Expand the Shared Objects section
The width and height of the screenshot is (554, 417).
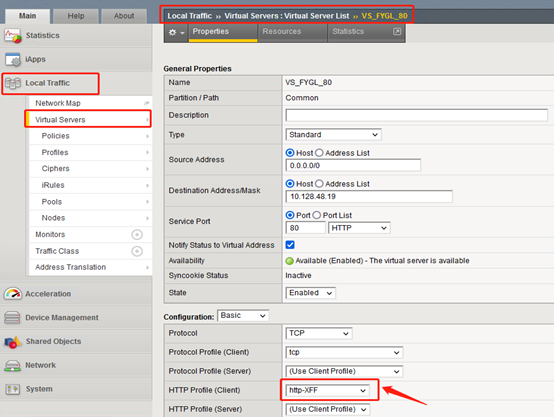[76, 341]
